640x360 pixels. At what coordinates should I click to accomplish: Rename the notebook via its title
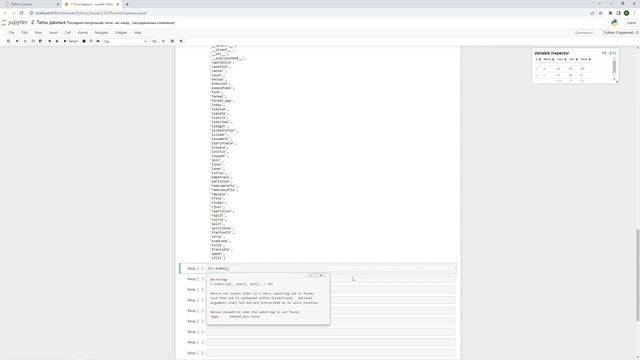[48, 22]
